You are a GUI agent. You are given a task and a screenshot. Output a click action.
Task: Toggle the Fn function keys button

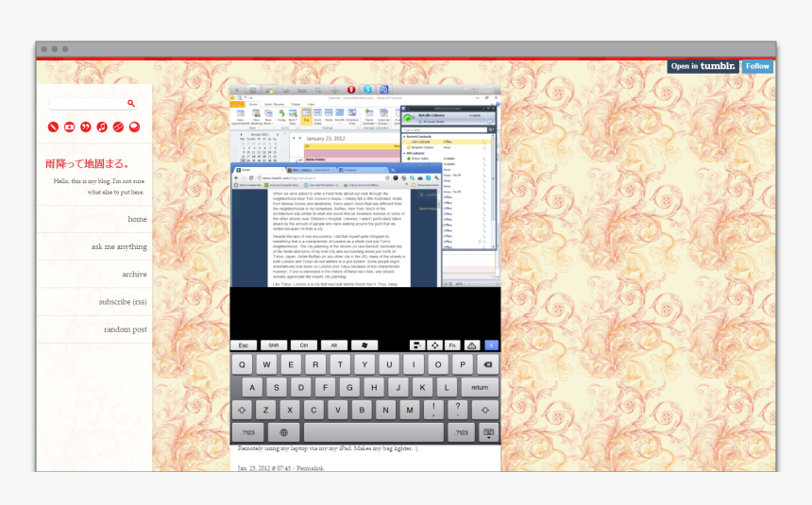pyautogui.click(x=452, y=345)
